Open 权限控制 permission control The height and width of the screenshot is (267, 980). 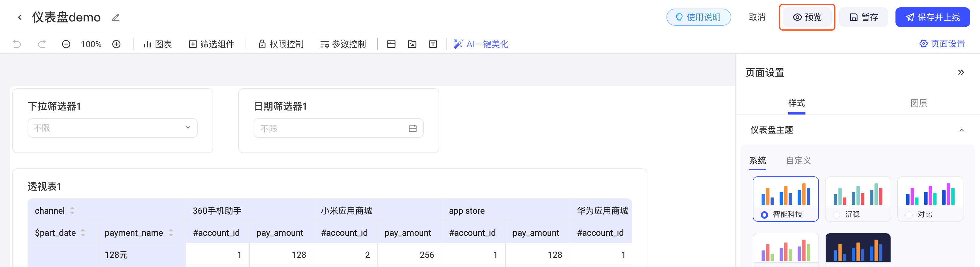tap(281, 44)
